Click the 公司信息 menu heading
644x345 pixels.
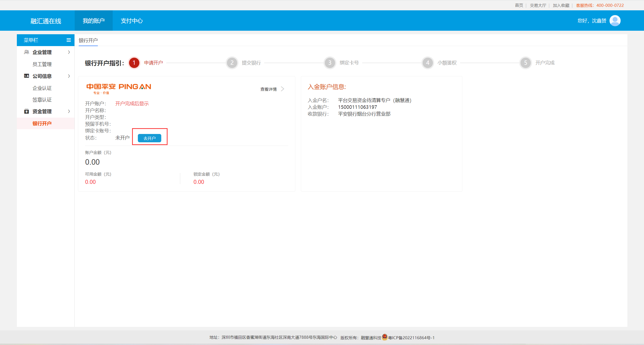click(x=42, y=76)
